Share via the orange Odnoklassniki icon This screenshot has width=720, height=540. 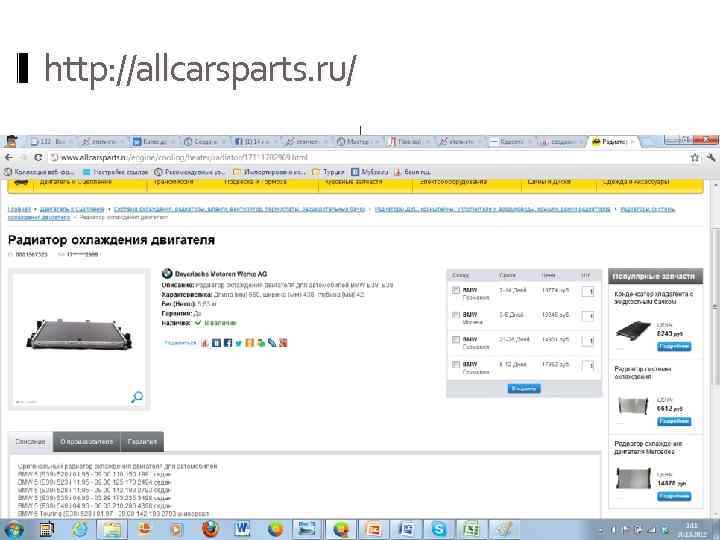[x=249, y=343]
